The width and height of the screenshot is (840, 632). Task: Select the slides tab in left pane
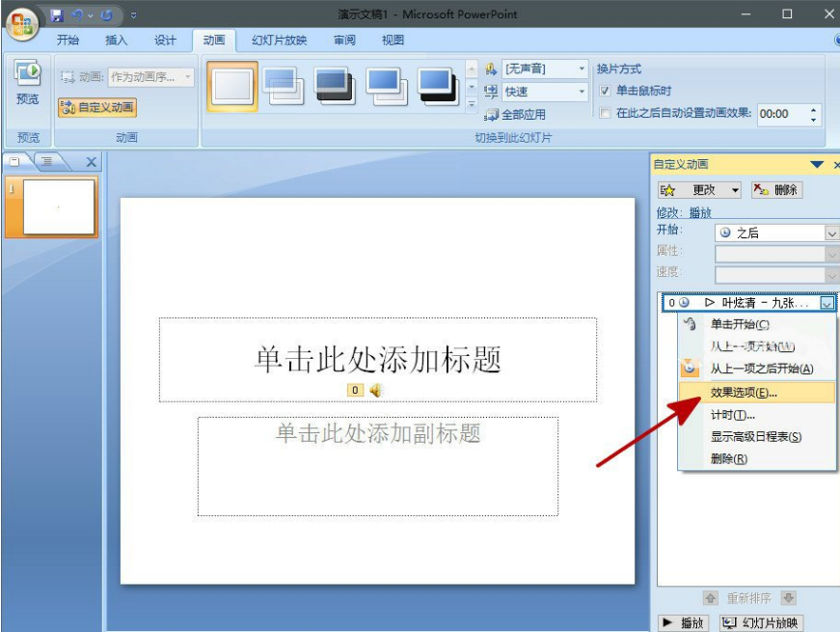(x=15, y=161)
